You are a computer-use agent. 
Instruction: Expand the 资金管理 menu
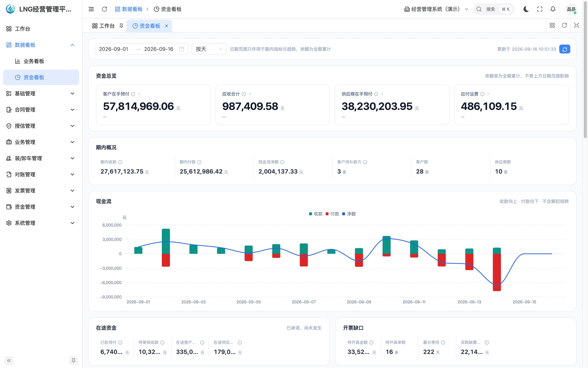click(41, 207)
